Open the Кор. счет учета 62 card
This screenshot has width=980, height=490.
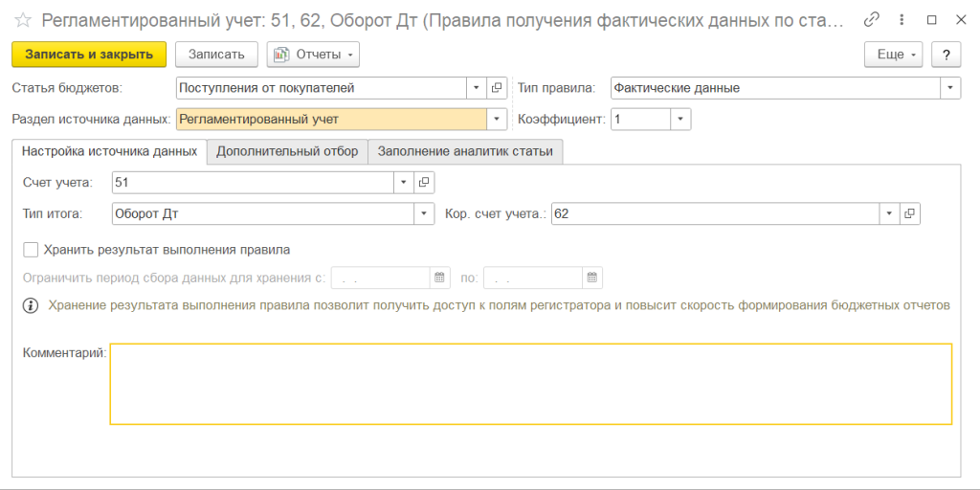click(x=910, y=213)
